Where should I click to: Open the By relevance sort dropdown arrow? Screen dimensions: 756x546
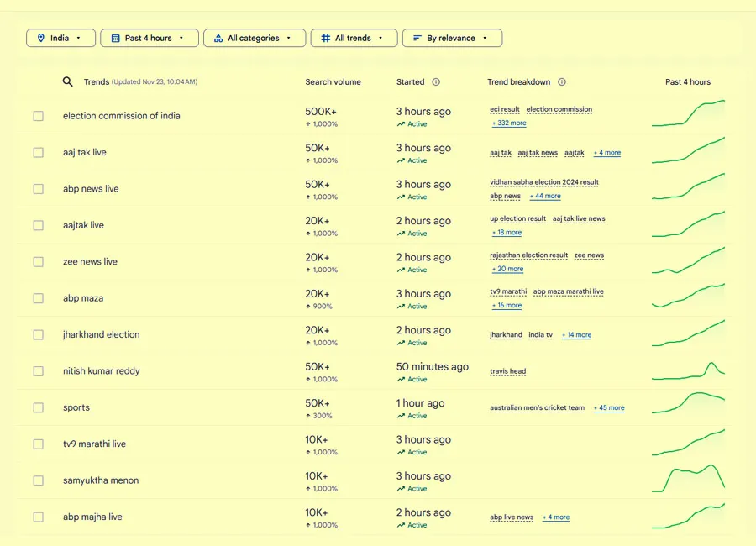(x=485, y=39)
